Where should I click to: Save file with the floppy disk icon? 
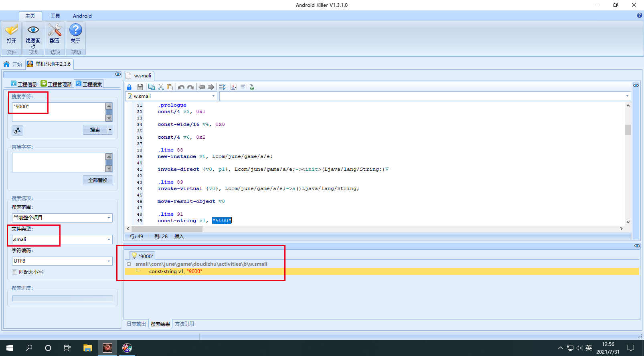140,87
